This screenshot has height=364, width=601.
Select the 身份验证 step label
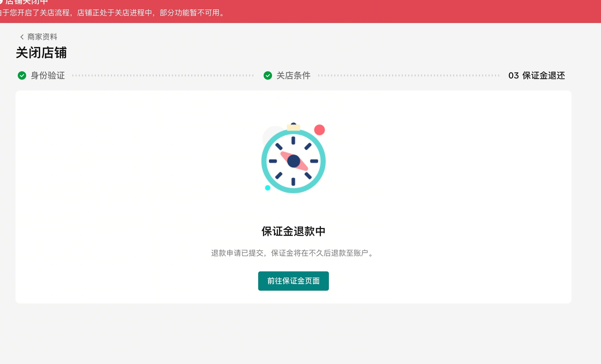(48, 75)
